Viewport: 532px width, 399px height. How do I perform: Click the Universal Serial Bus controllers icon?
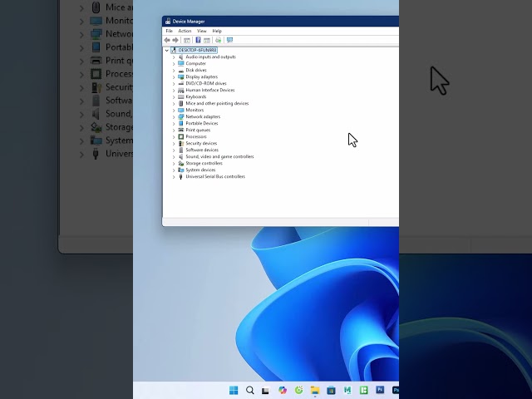pyautogui.click(x=181, y=176)
